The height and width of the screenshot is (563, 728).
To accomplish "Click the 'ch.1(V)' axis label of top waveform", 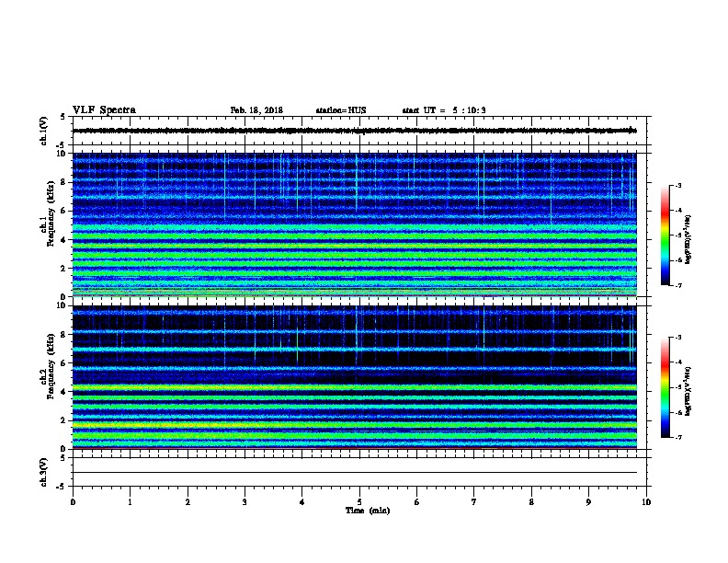I will (43, 131).
